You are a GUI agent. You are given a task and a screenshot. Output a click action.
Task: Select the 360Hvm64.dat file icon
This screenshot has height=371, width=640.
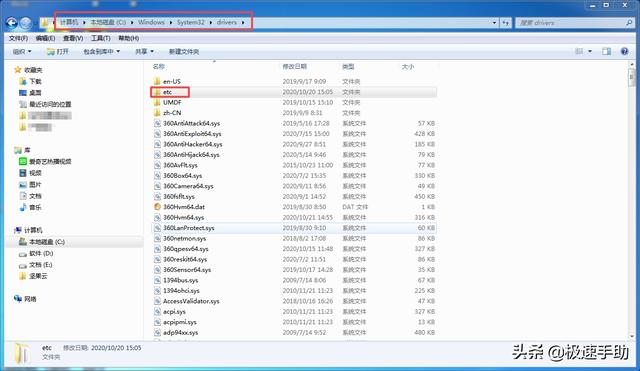157,207
